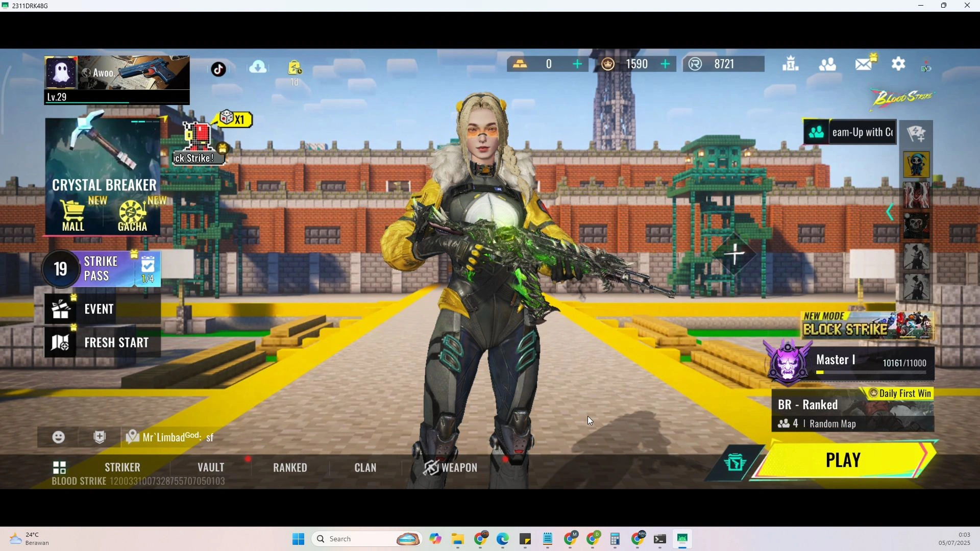Open the TikTok icon link
This screenshot has height=551, width=980.
218,69
